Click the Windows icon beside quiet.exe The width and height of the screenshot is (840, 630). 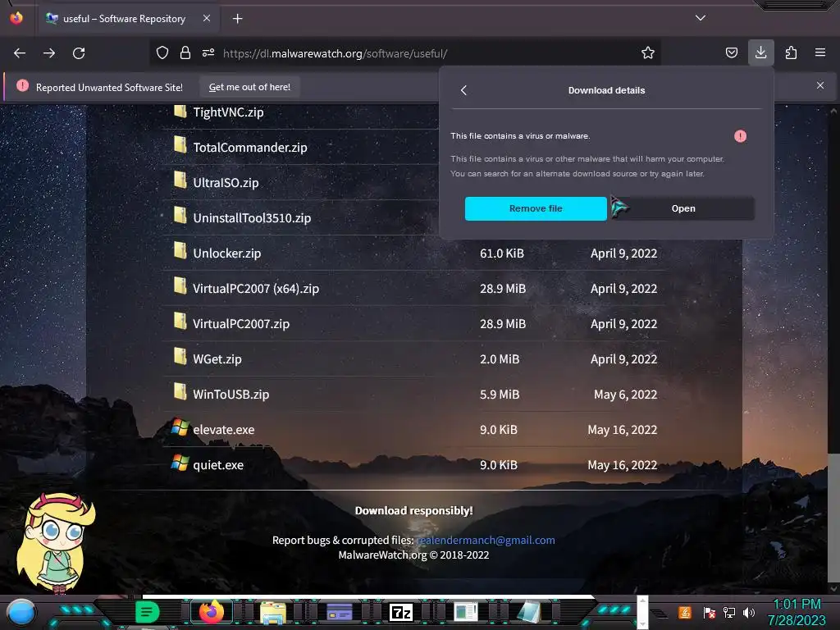pyautogui.click(x=180, y=463)
